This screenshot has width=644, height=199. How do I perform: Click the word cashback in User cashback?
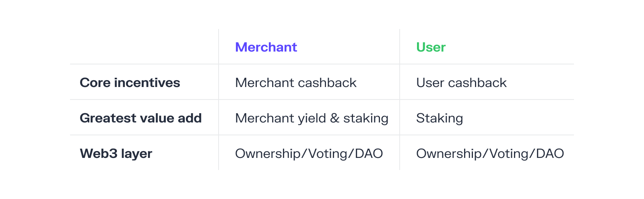[x=477, y=83]
